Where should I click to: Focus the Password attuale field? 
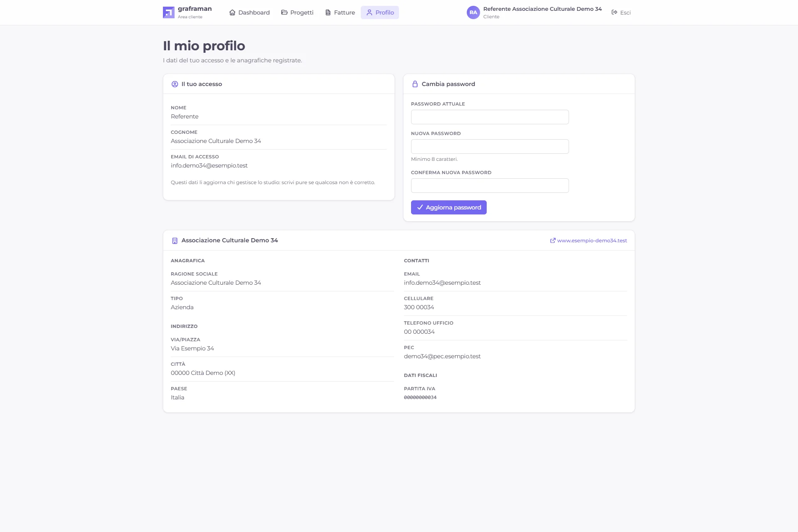coord(490,117)
